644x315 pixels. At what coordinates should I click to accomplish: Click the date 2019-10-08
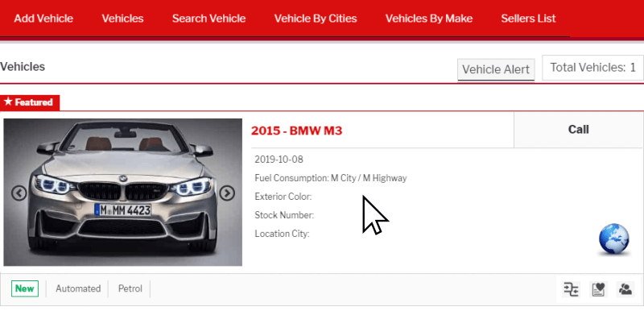(279, 160)
